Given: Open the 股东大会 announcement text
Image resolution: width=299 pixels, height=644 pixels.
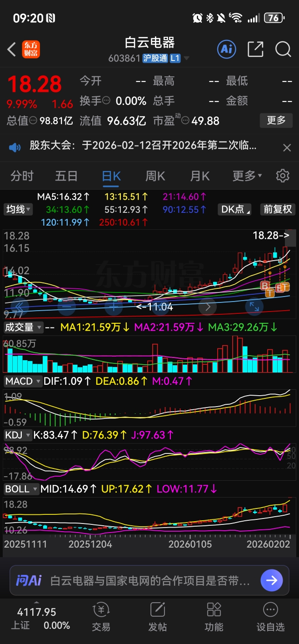Looking at the screenshot, I should 143,146.
